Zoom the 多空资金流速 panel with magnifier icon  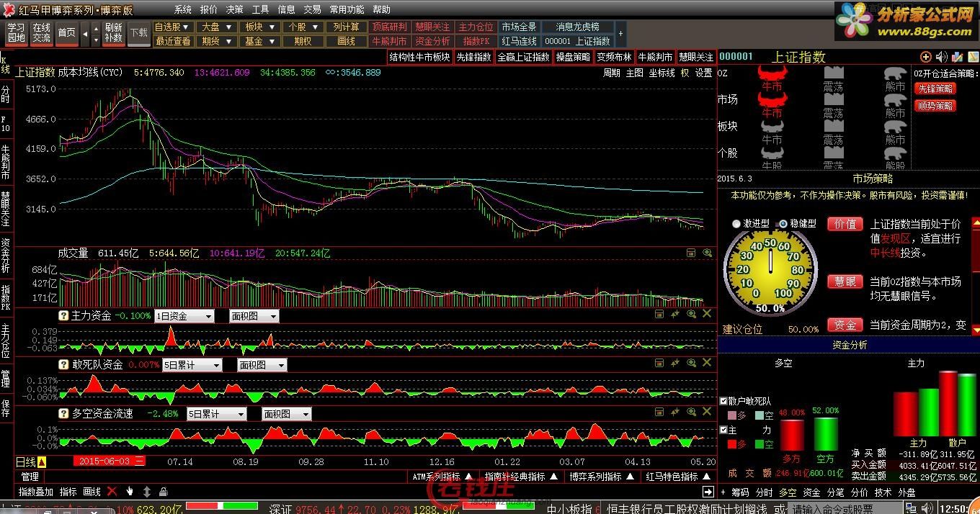(x=691, y=412)
